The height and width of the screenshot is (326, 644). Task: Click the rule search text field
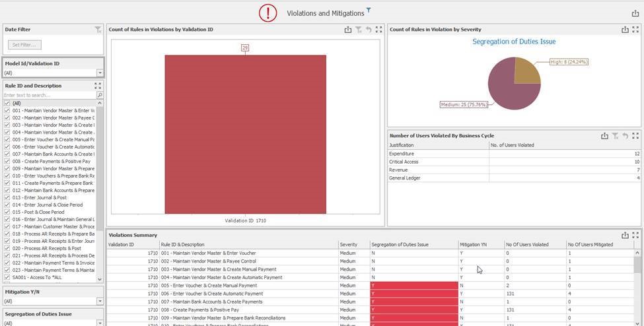(49, 96)
